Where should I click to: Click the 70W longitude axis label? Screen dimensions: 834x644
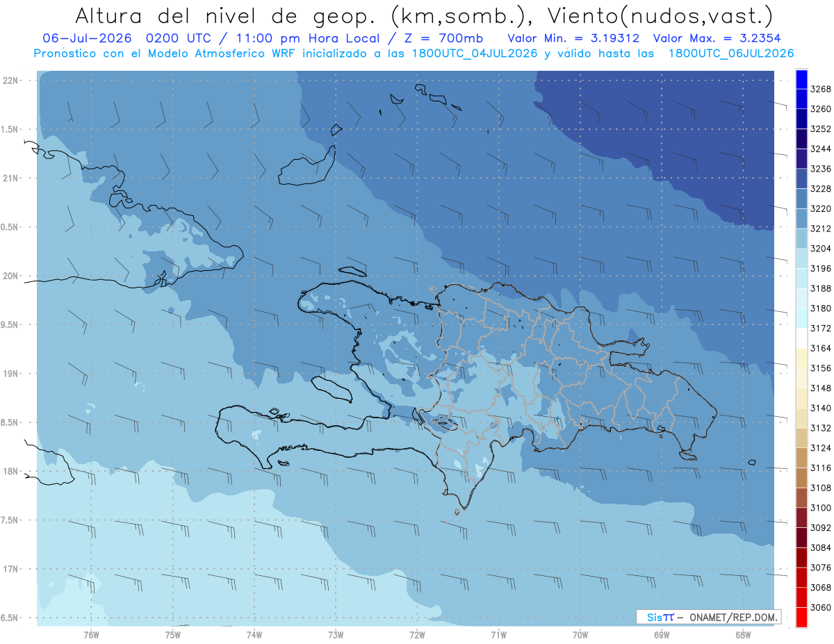point(580,634)
